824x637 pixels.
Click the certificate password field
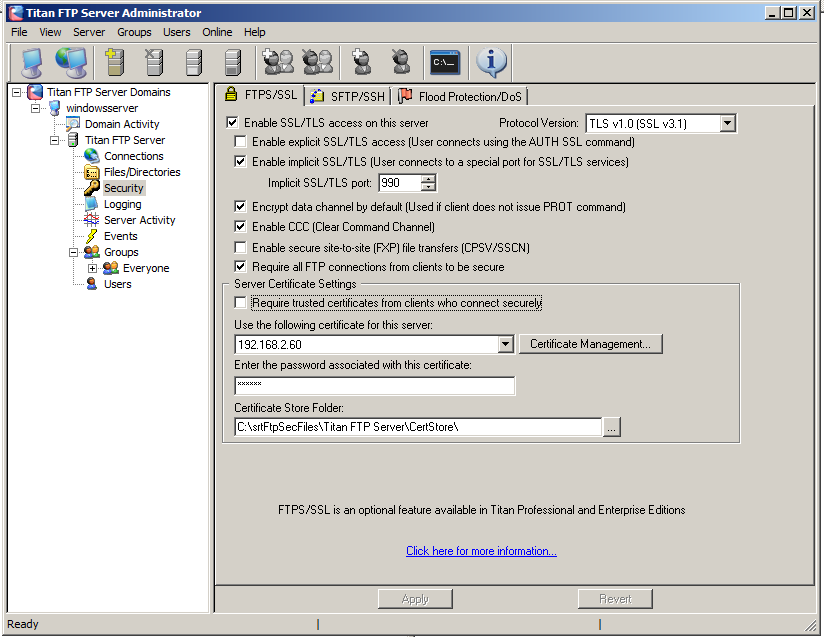click(375, 385)
